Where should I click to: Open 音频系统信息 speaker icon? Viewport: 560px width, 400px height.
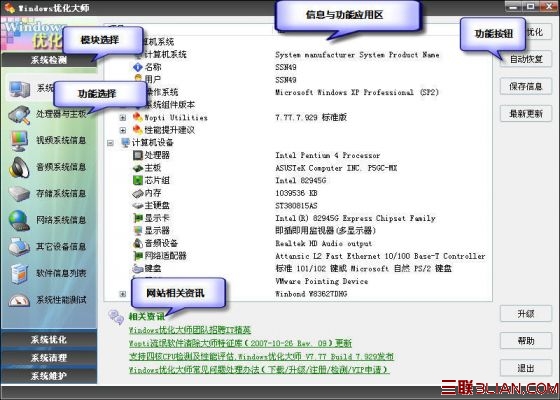19,168
